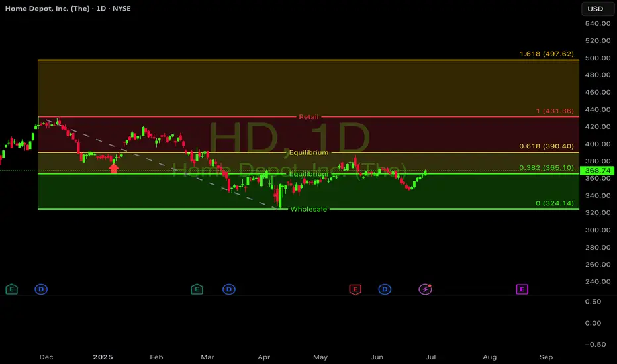Click the −0.50 indicator scale label

tap(595, 344)
